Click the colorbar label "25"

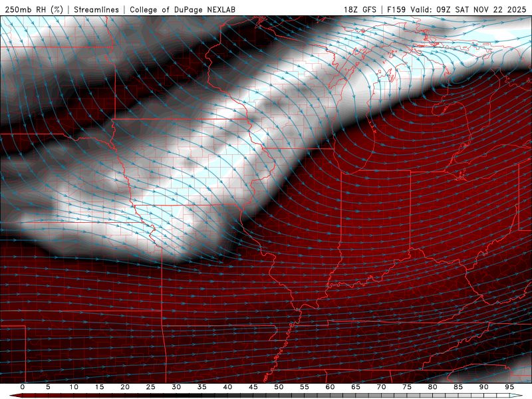(x=150, y=387)
